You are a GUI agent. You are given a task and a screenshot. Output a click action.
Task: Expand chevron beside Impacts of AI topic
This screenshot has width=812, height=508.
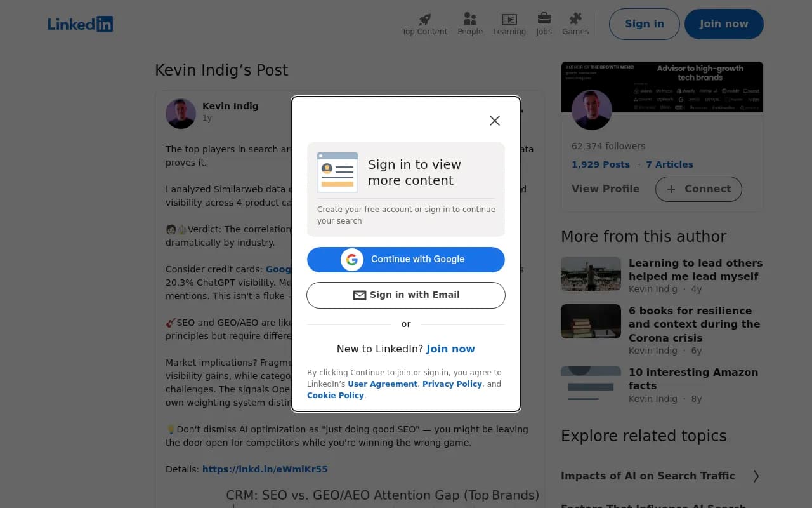(756, 476)
